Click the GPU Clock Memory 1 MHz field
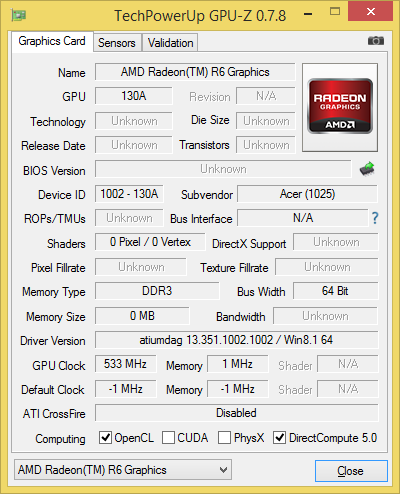This screenshot has height=494, width=400. point(237,364)
